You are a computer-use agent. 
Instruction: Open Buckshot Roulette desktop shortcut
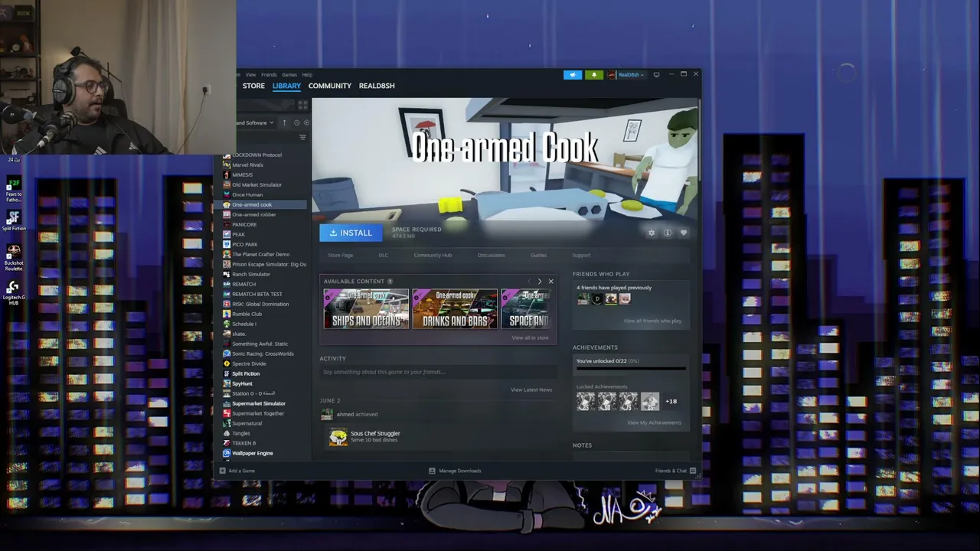[x=13, y=257]
